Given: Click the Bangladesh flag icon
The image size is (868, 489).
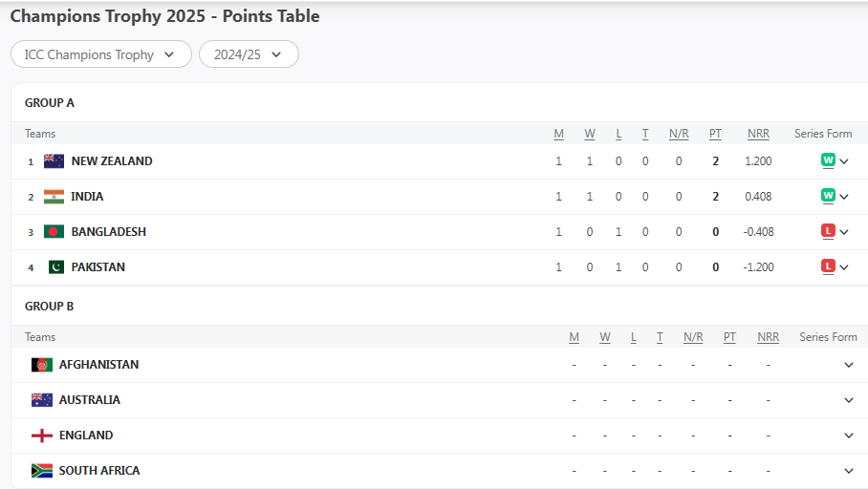Looking at the screenshot, I should click(x=54, y=232).
